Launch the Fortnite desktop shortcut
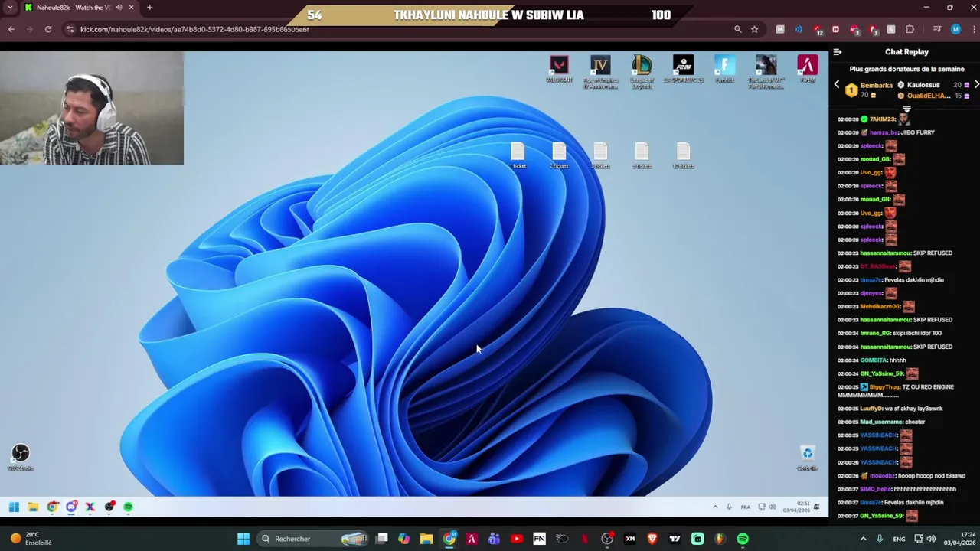The image size is (980, 551). point(724,68)
